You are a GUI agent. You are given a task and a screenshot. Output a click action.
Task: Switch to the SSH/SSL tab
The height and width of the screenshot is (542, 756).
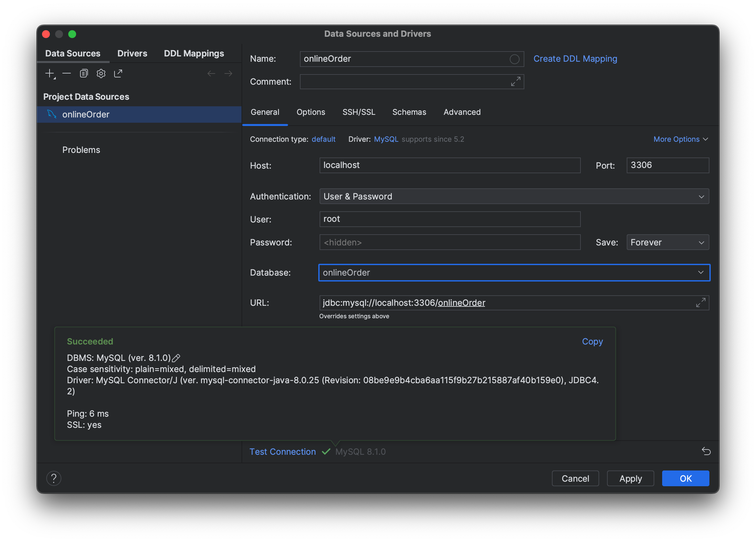tap(358, 112)
